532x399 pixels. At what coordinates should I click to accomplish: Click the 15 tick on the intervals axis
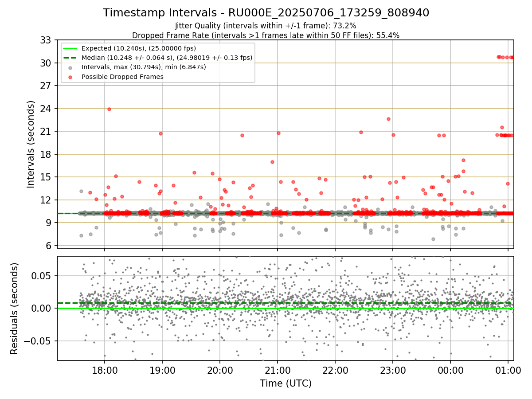pyautogui.click(x=47, y=177)
